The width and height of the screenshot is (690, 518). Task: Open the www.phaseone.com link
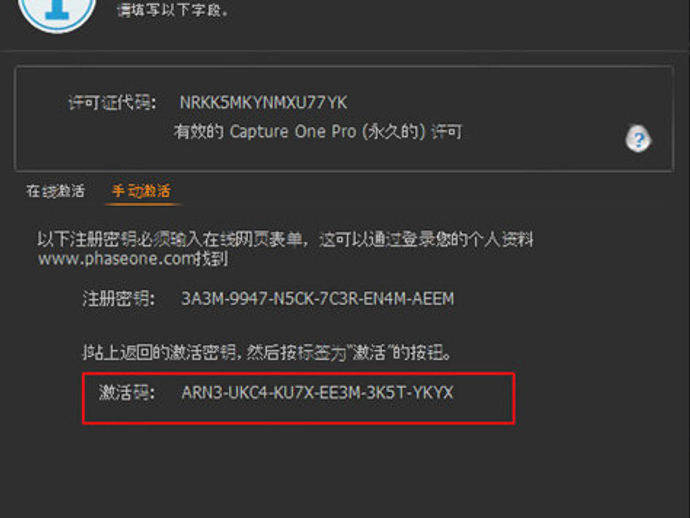click(116, 259)
